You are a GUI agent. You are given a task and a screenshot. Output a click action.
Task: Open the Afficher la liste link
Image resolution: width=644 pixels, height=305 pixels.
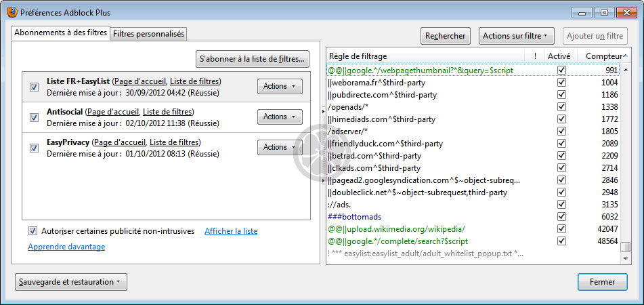[231, 231]
